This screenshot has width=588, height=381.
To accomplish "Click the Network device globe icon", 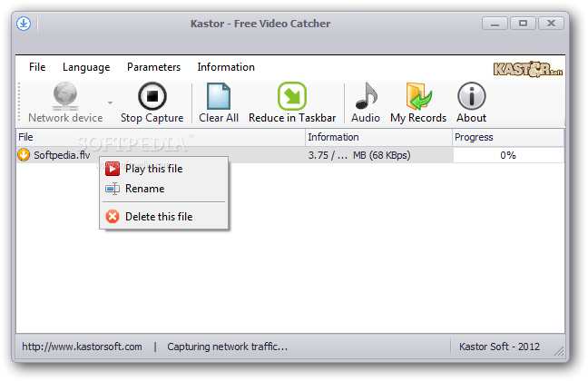I will click(64, 96).
